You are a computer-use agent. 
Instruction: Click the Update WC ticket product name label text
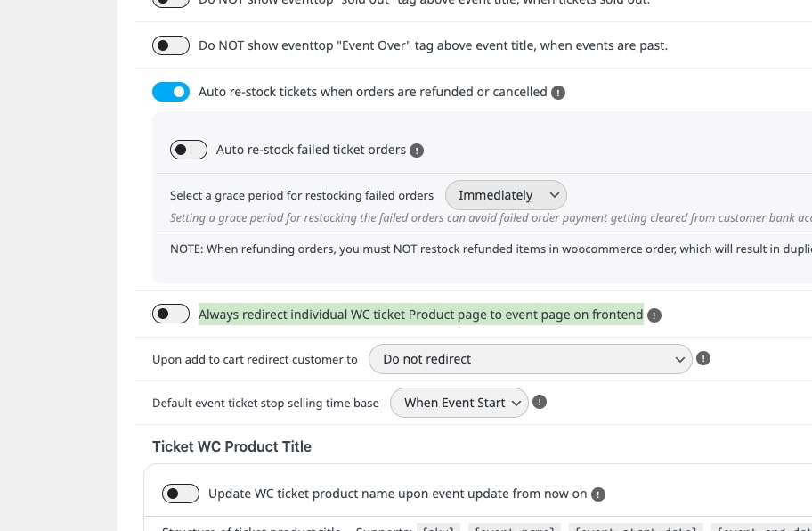pyautogui.click(x=397, y=494)
